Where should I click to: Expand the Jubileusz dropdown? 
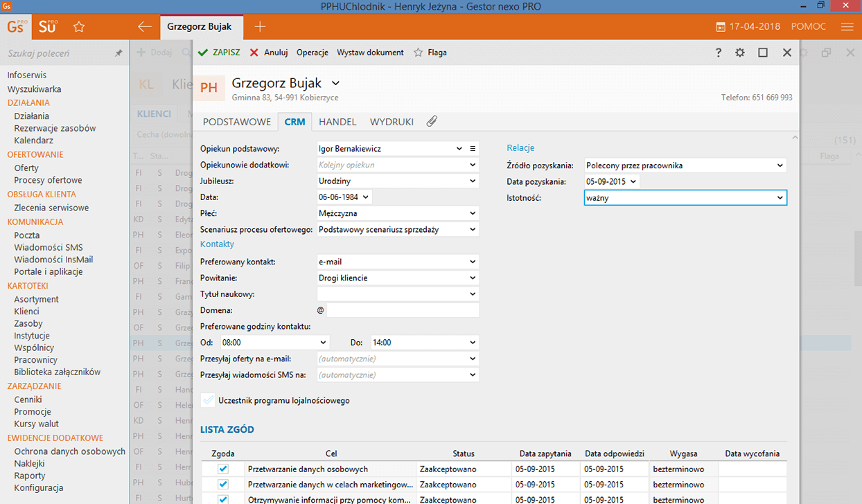[473, 181]
